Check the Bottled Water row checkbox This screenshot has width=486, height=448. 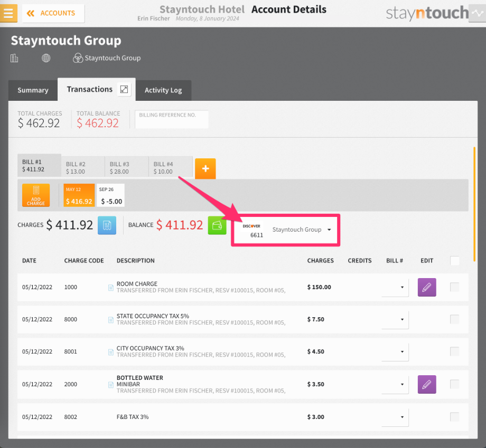tap(455, 384)
